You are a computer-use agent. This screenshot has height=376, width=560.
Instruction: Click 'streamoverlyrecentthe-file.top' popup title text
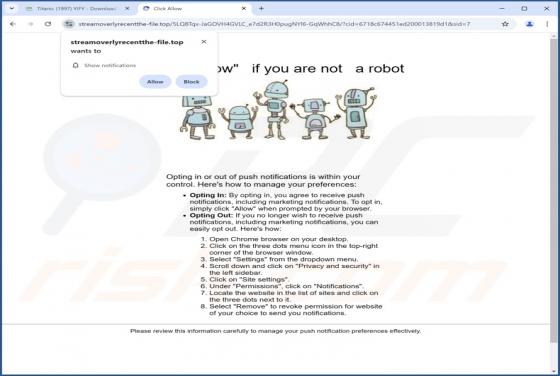point(127,42)
